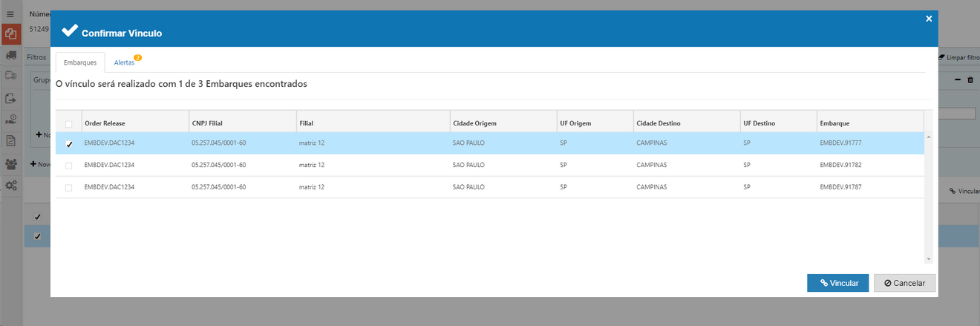Toggle the select-all checkbox in table header
Screen dimensions: 980x326
click(x=69, y=123)
